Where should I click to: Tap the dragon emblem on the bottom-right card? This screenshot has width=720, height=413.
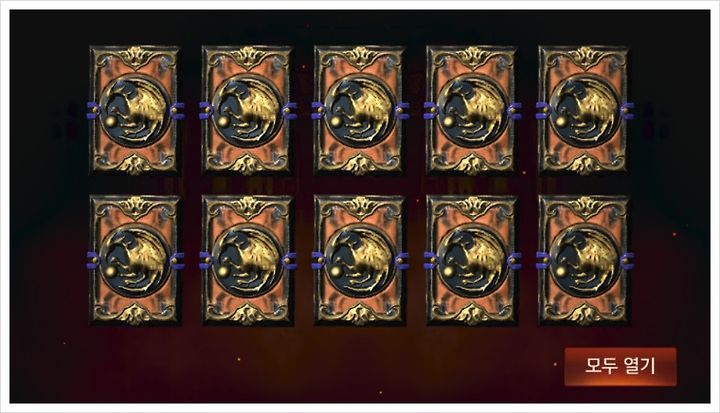(x=585, y=261)
